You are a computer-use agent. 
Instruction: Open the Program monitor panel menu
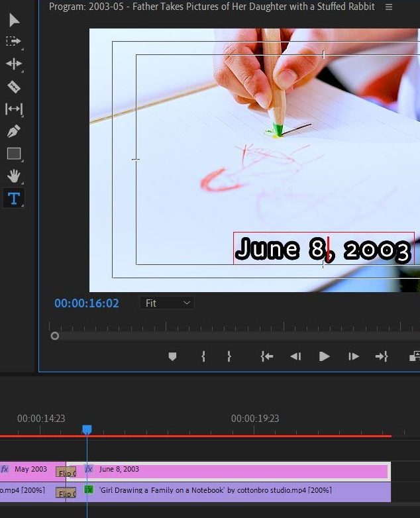389,7
